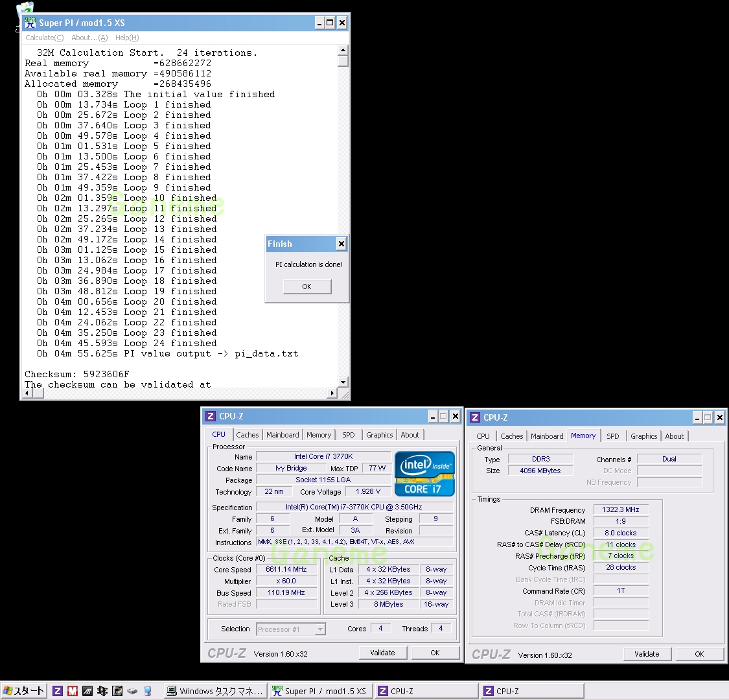Minimize the right CPU-Z Memory window
The width and height of the screenshot is (729, 700).
tap(697, 417)
